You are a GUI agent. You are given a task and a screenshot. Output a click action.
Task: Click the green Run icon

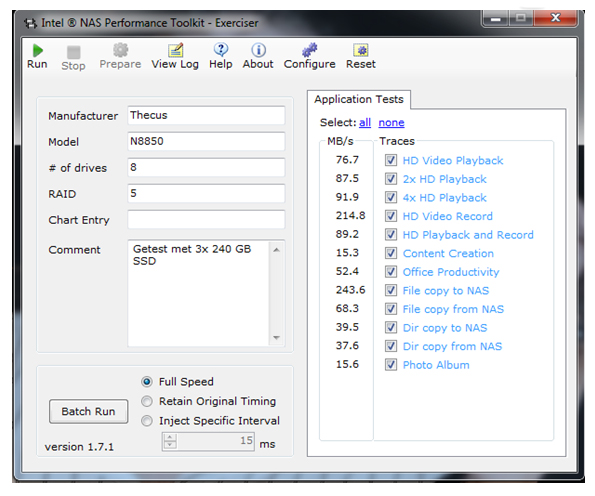click(38, 50)
